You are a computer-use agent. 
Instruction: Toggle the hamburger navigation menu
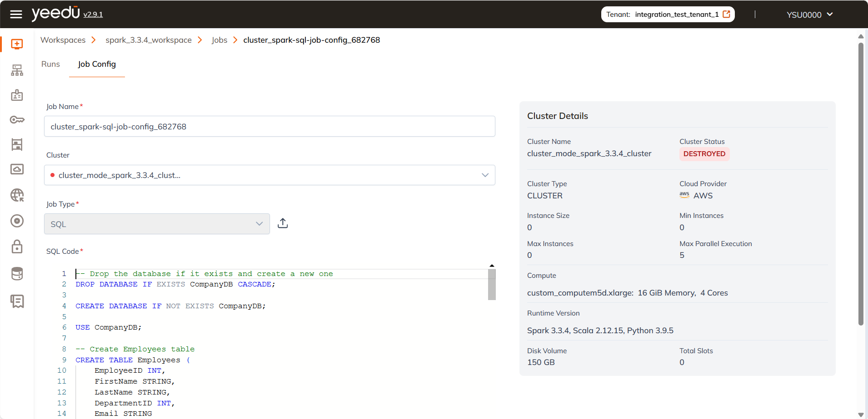pos(16,14)
